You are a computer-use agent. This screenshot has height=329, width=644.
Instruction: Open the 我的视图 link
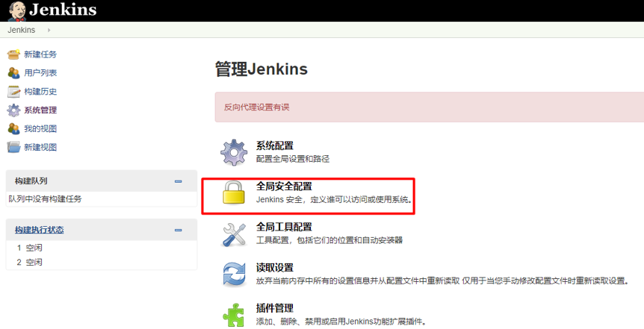tap(40, 128)
